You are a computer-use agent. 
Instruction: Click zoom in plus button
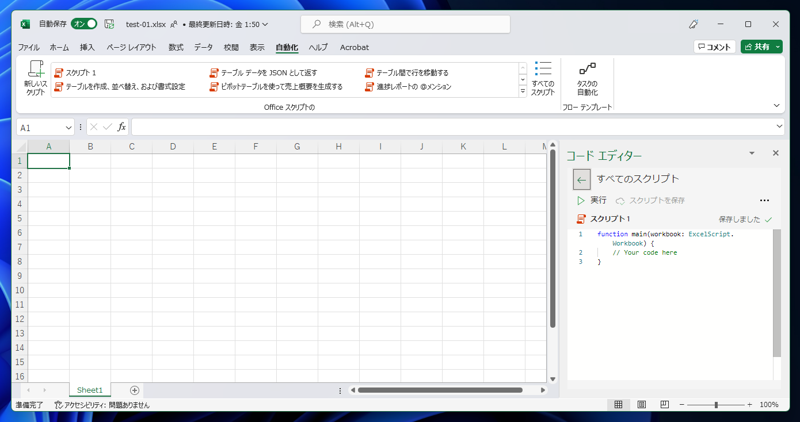click(749, 405)
